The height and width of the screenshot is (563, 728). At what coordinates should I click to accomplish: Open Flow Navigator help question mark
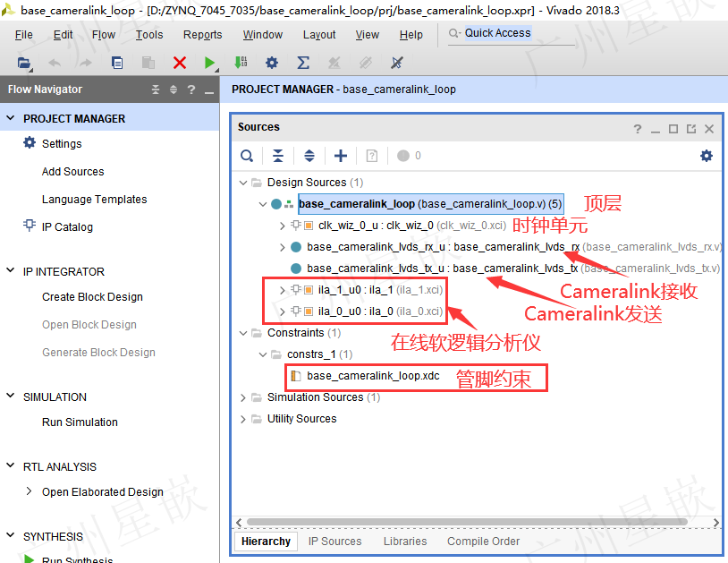point(191,90)
